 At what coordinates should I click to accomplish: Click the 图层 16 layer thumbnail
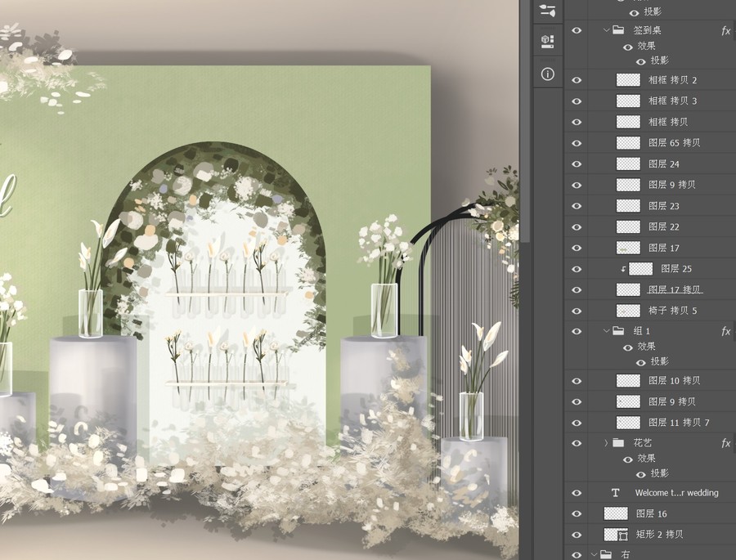(x=616, y=513)
